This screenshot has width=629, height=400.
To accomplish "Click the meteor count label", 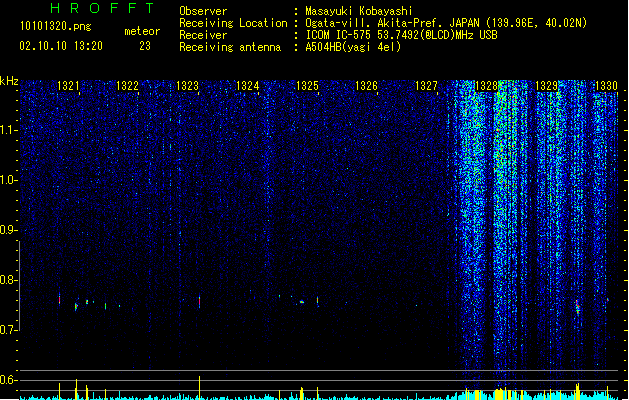I will click(142, 31).
